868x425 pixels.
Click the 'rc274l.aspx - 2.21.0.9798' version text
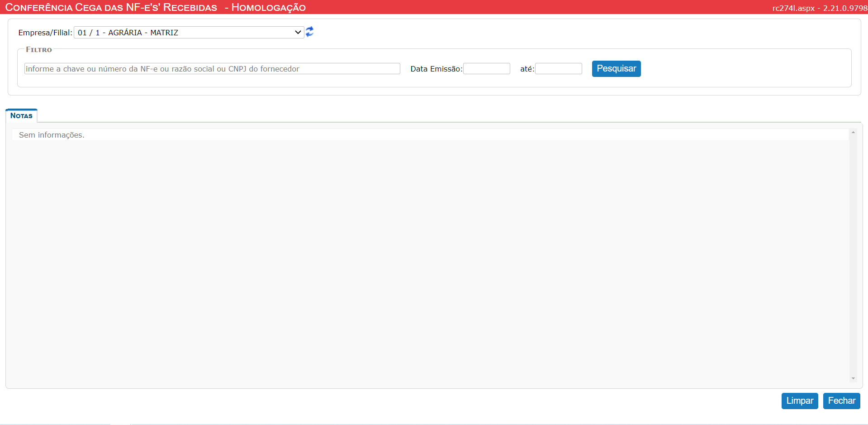(x=820, y=8)
